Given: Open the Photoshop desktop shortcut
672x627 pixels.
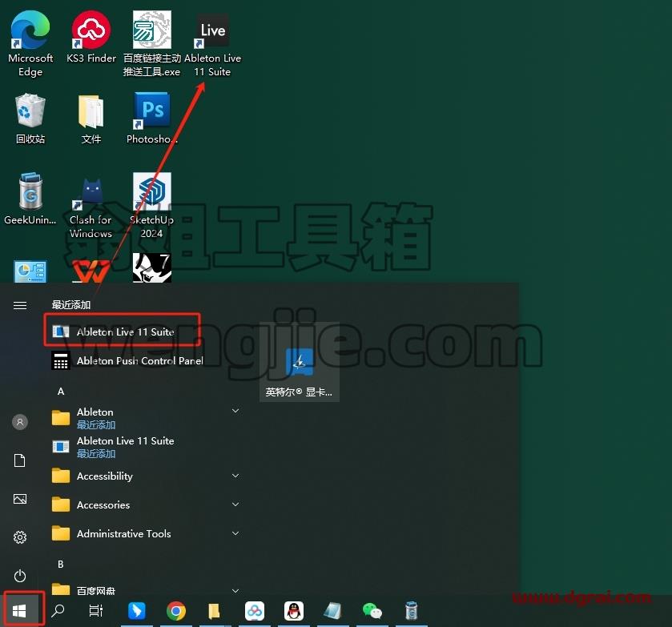Looking at the screenshot, I should coord(151,119).
